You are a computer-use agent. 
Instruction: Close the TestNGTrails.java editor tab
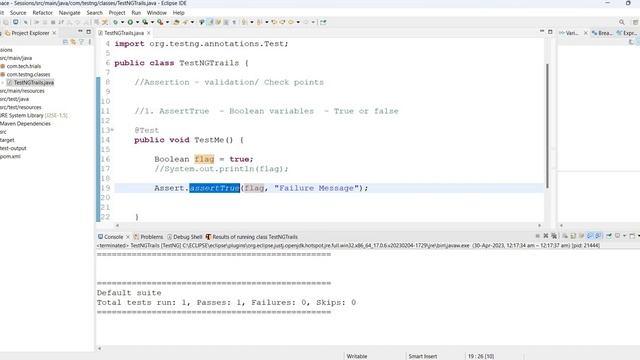click(149, 33)
